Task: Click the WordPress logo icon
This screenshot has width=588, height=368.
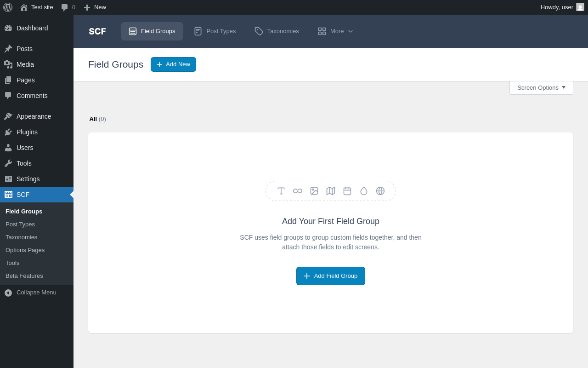Action: tap(8, 7)
